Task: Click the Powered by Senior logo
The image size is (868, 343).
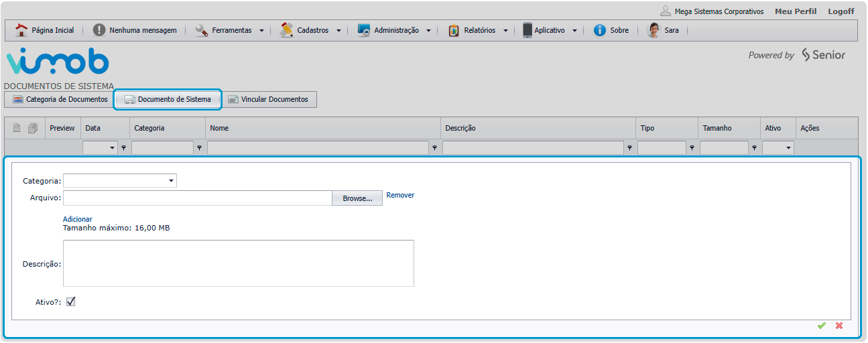Action: [x=797, y=55]
